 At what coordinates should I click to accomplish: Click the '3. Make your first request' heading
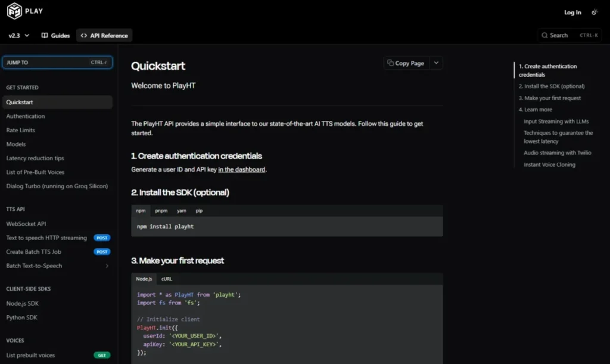pyautogui.click(x=178, y=260)
